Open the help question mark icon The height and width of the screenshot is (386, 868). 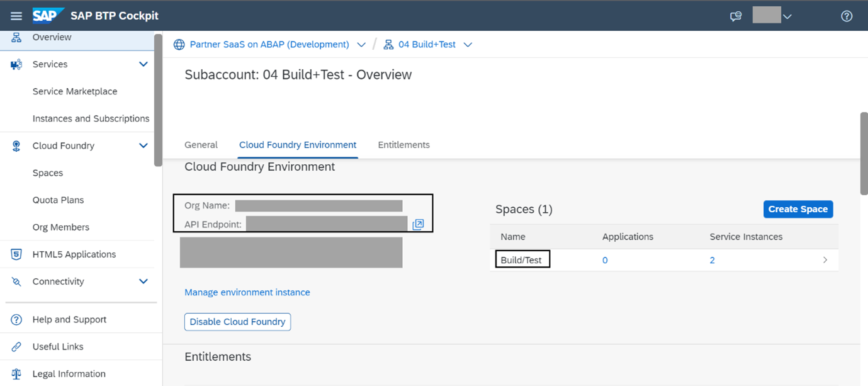pyautogui.click(x=847, y=16)
